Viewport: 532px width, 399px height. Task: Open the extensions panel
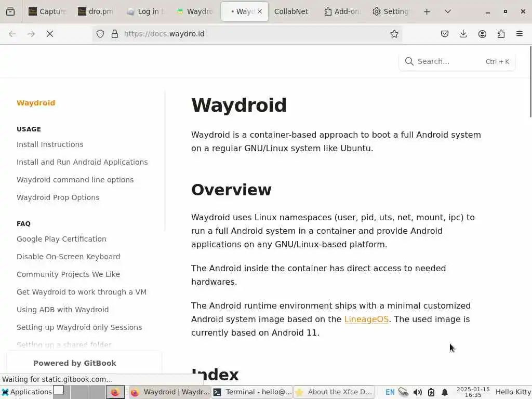coord(501,34)
